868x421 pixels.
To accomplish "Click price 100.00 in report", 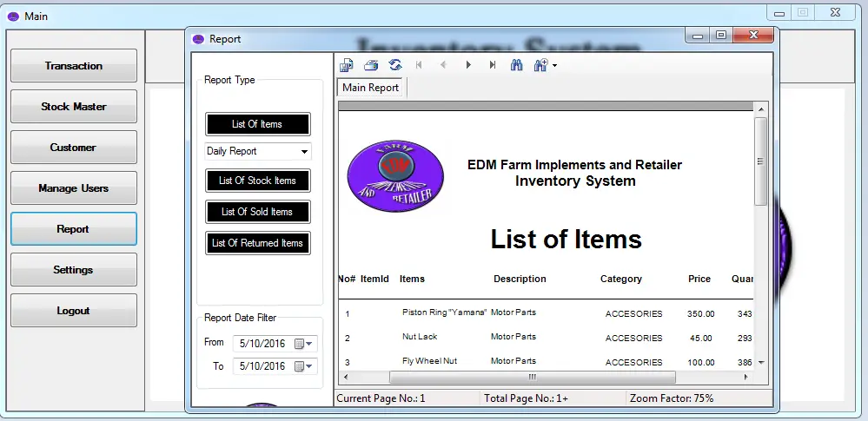I will coord(701,362).
